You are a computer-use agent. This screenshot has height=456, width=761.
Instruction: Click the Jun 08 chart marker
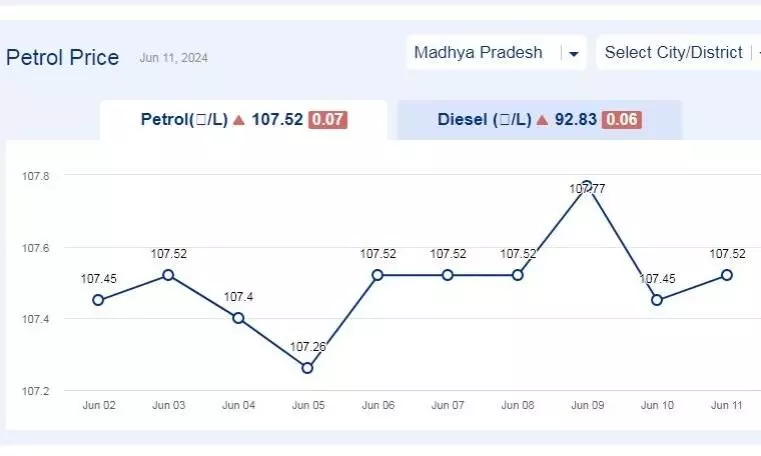(517, 275)
